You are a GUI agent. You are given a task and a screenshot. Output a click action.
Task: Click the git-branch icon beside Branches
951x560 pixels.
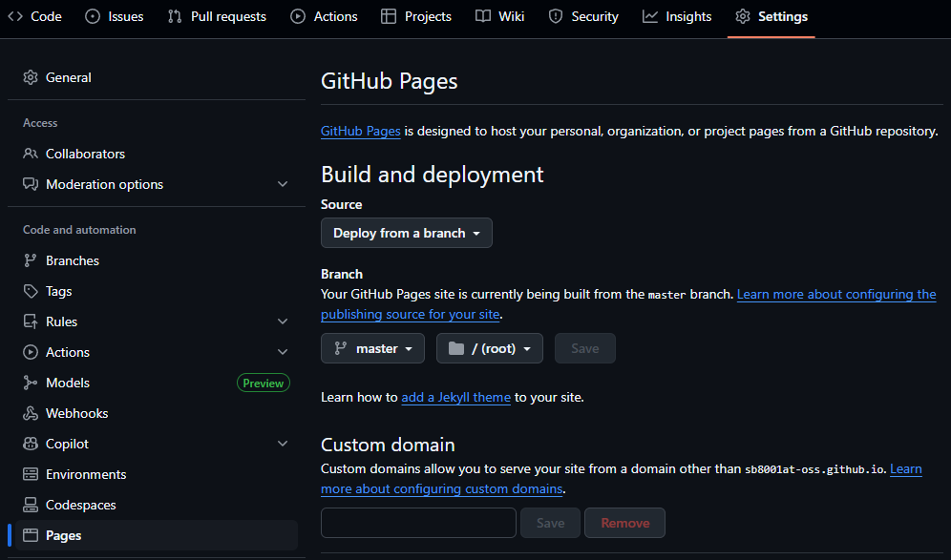(31, 260)
